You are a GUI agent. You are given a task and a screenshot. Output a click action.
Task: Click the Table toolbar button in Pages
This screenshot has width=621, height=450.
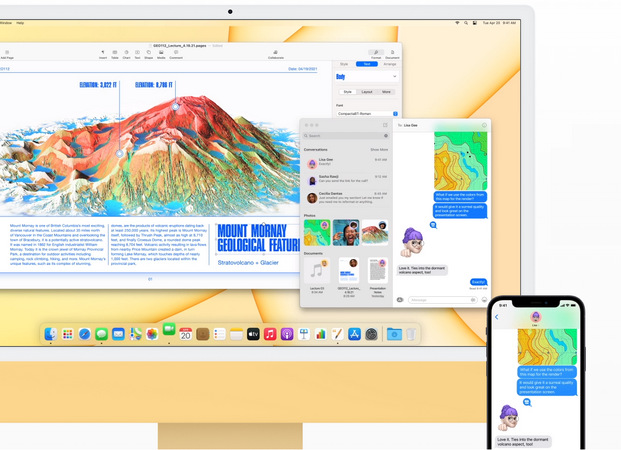click(x=115, y=55)
